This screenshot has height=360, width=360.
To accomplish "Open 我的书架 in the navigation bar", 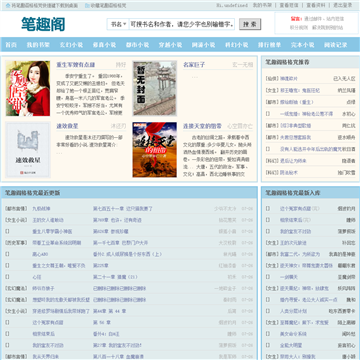I will click(x=38, y=45).
